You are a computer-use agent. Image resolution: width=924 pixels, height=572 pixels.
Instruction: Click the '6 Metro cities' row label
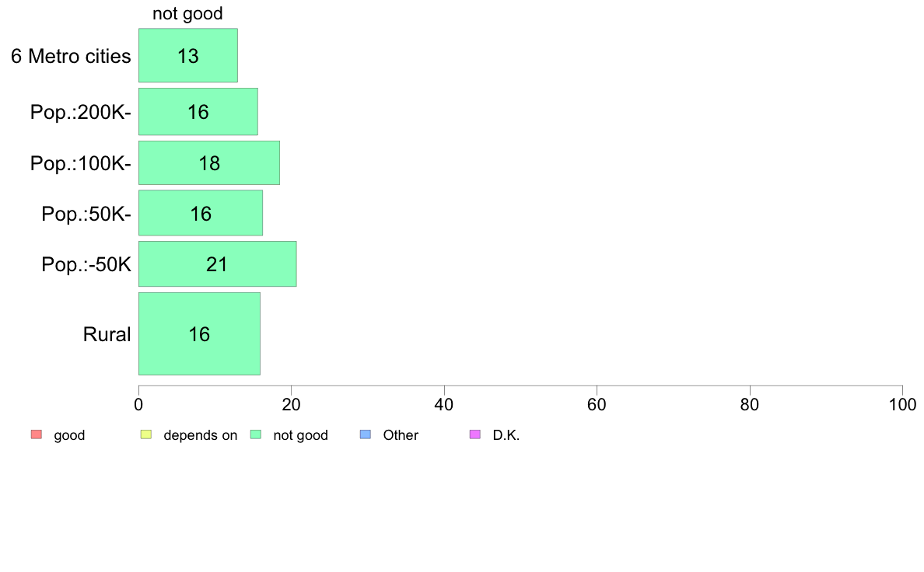[71, 56]
